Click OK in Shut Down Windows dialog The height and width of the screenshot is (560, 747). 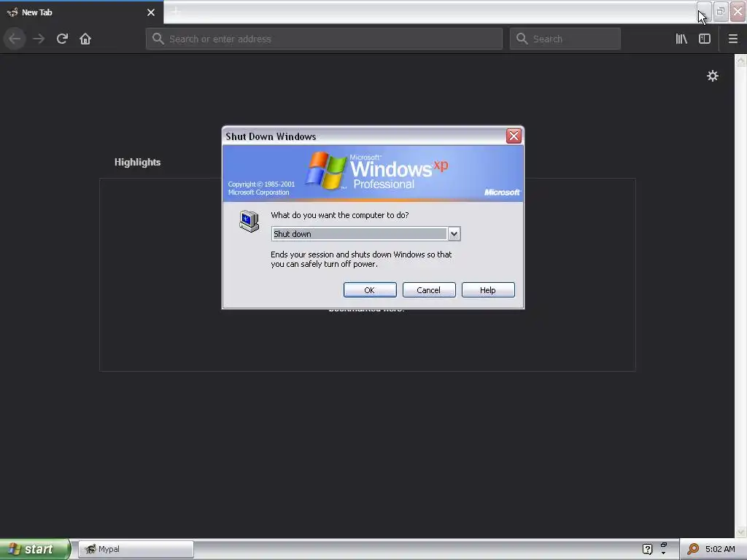coord(370,290)
